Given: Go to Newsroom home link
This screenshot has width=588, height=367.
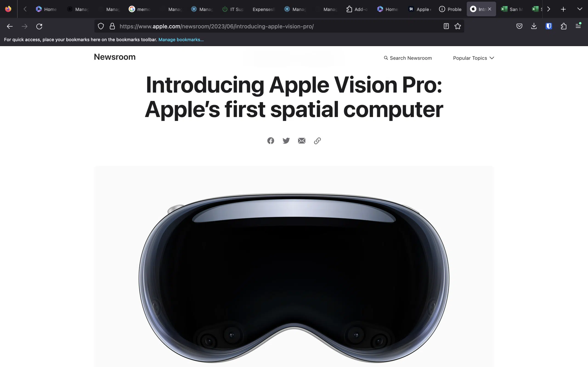Looking at the screenshot, I should (115, 57).
